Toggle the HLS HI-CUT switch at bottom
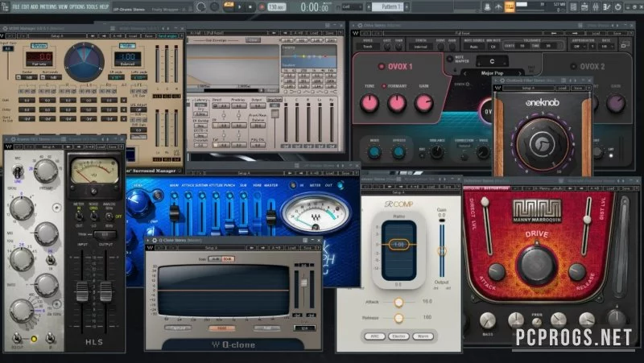 click(17, 337)
